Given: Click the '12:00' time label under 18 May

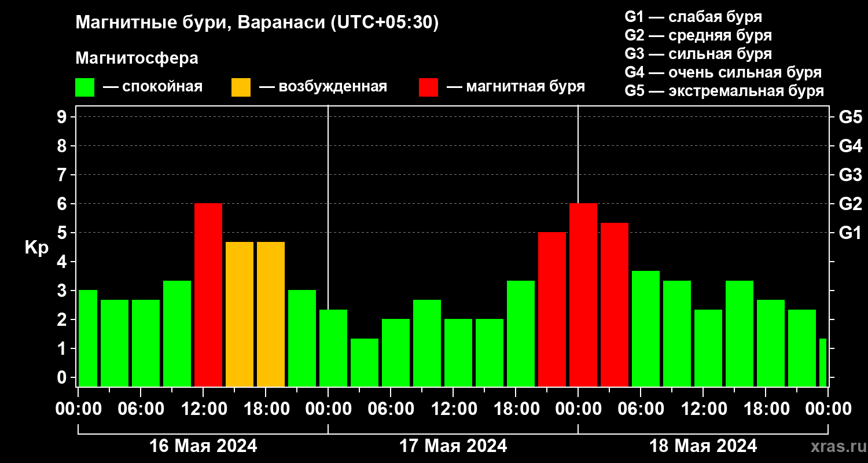Looking at the screenshot, I should pos(703,409).
